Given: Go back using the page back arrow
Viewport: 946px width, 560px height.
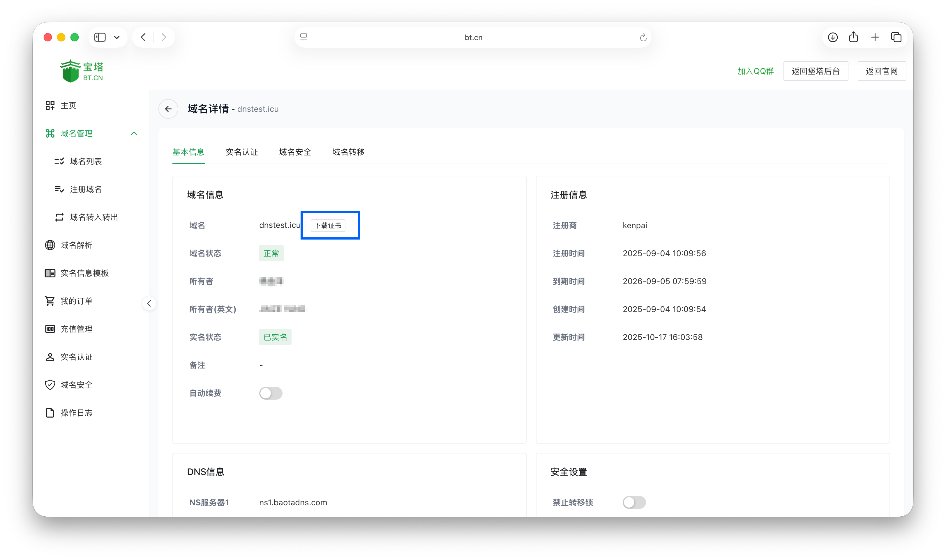Looking at the screenshot, I should (x=143, y=37).
